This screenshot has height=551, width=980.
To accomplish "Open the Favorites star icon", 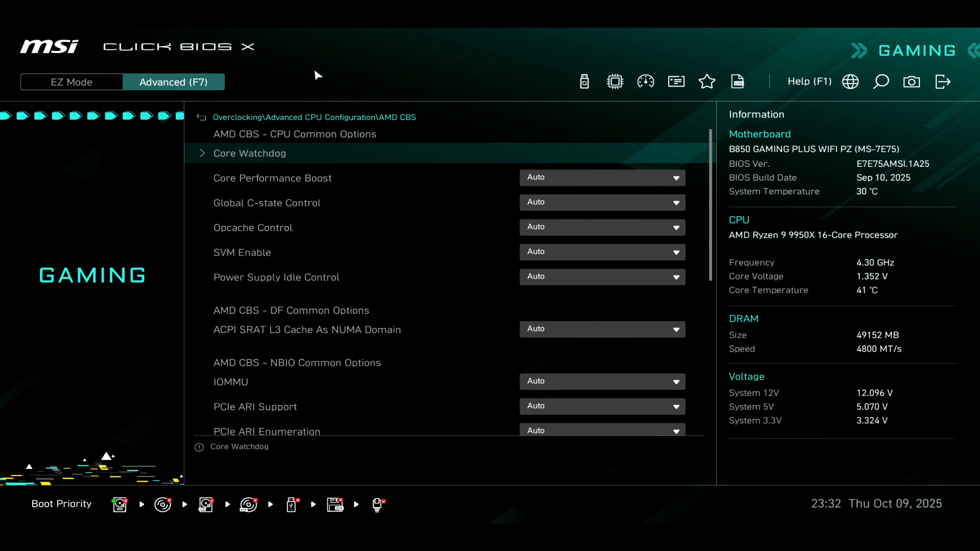I will [707, 82].
